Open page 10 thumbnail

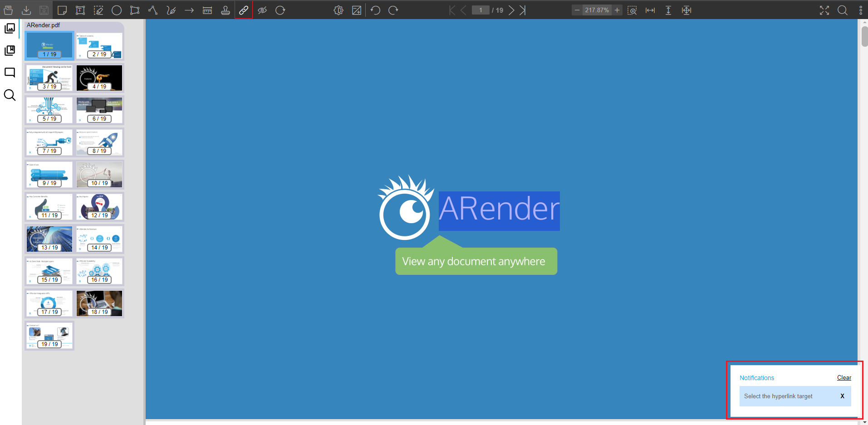click(x=99, y=174)
